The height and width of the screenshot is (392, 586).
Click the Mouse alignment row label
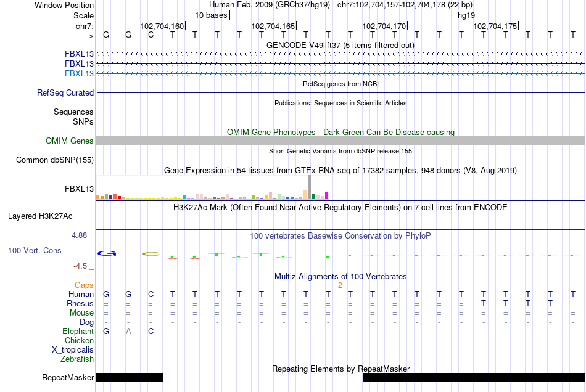[x=81, y=313]
